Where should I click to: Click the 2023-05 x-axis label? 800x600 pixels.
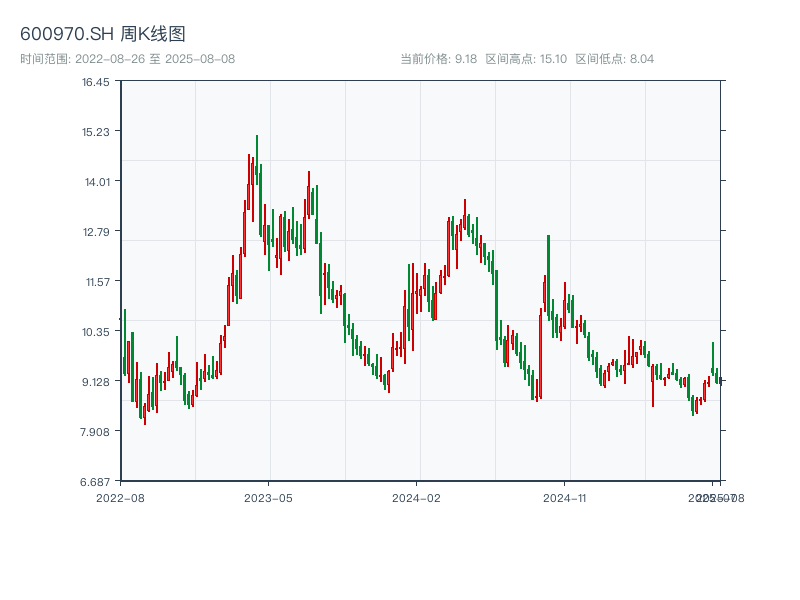(268, 498)
